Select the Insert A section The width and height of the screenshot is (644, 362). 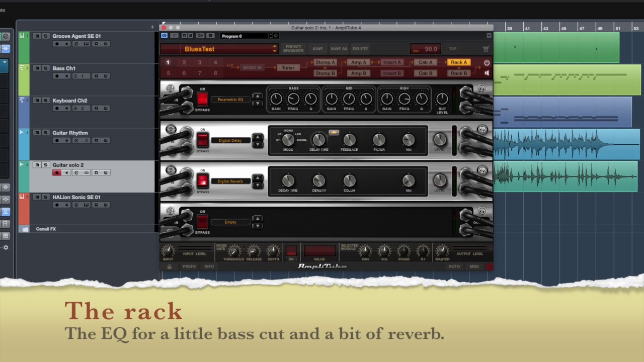[392, 62]
